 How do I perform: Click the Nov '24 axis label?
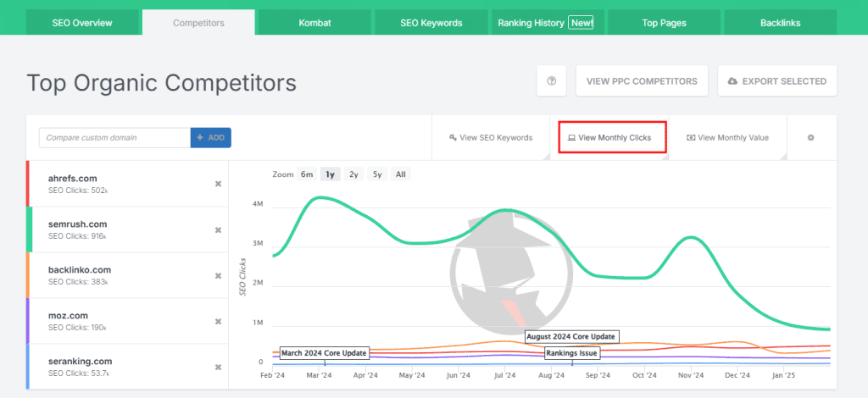690,375
